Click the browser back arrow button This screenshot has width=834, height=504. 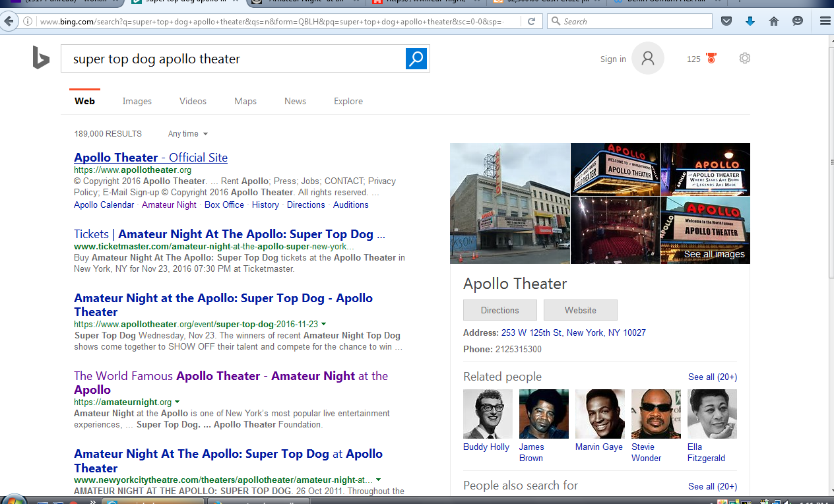pos(9,21)
